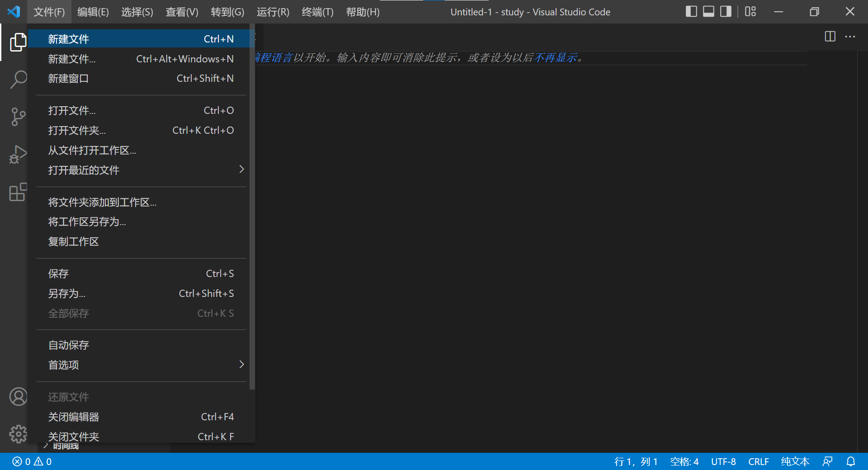868x470 pixels.
Task: Toggle secondary side bar layout icon
Action: point(726,12)
